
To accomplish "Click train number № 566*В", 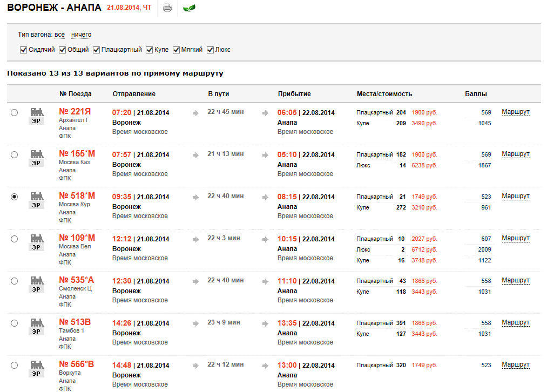I will tap(76, 364).
